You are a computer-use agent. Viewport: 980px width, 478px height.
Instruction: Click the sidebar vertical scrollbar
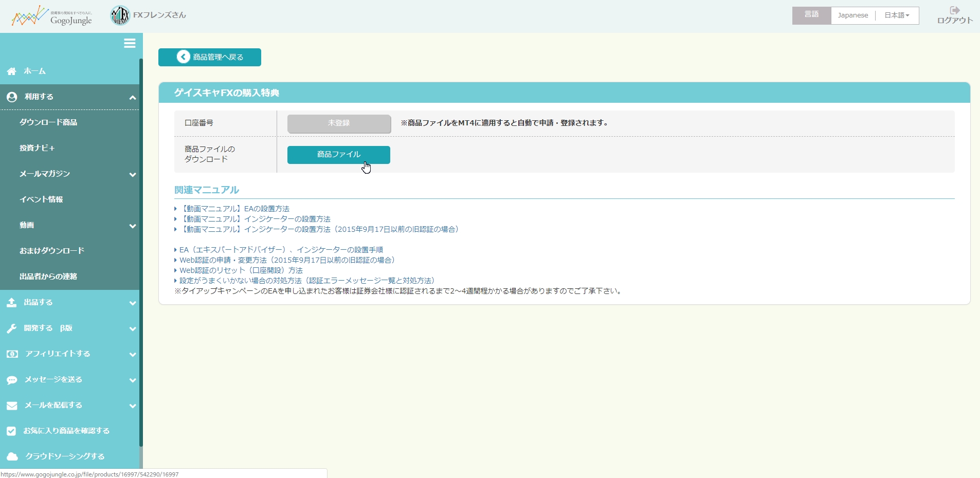pyautogui.click(x=141, y=252)
